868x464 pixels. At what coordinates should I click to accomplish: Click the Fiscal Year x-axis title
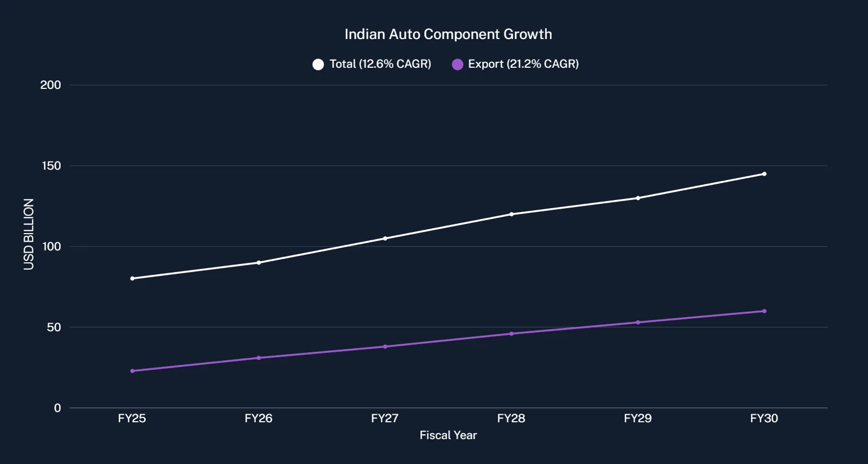(x=448, y=435)
